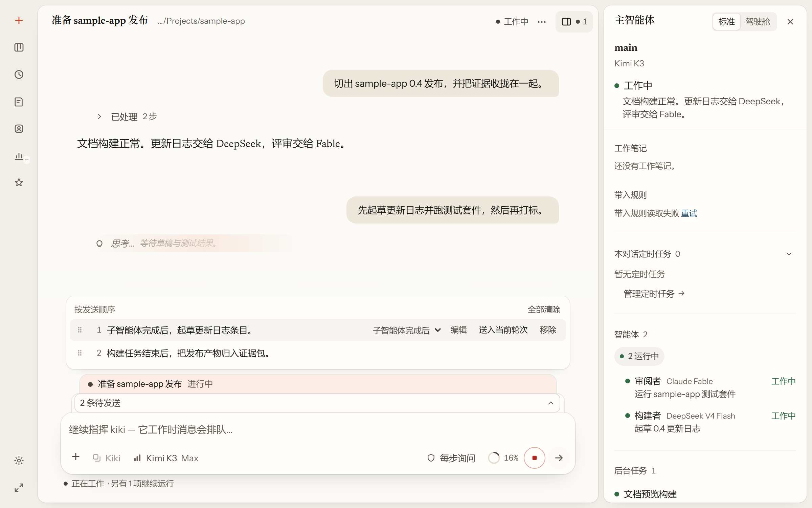Click the 文档预览构建 background task

pos(650,494)
